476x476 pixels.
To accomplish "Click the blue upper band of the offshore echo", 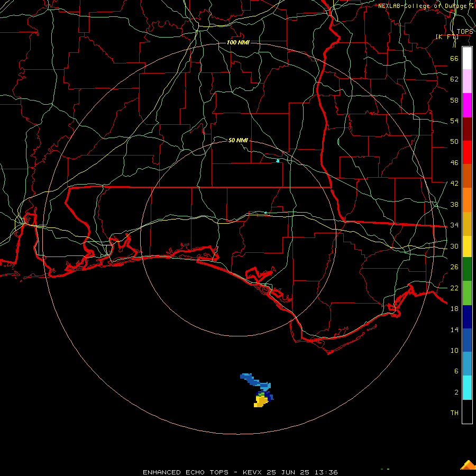I will [254, 381].
